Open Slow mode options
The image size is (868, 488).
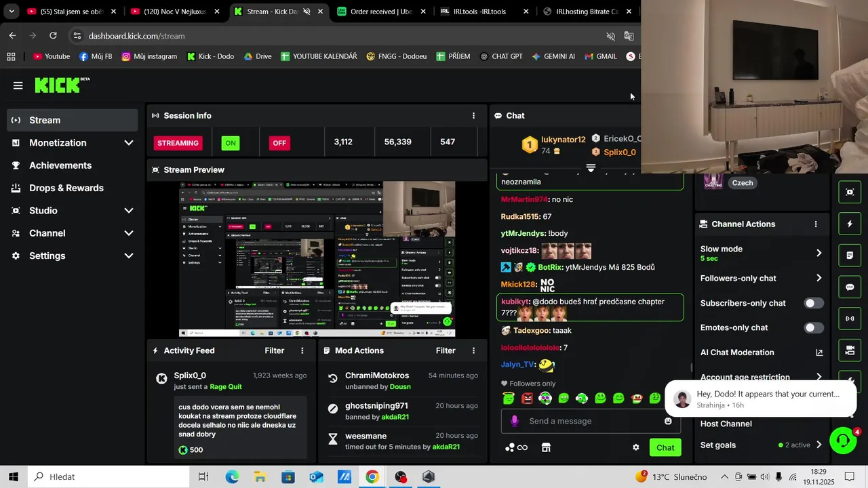point(762,253)
